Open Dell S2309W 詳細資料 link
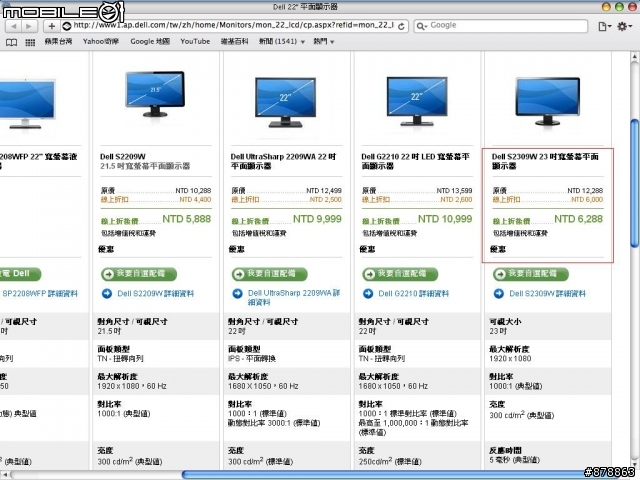This screenshot has width=640, height=480. tap(547, 293)
